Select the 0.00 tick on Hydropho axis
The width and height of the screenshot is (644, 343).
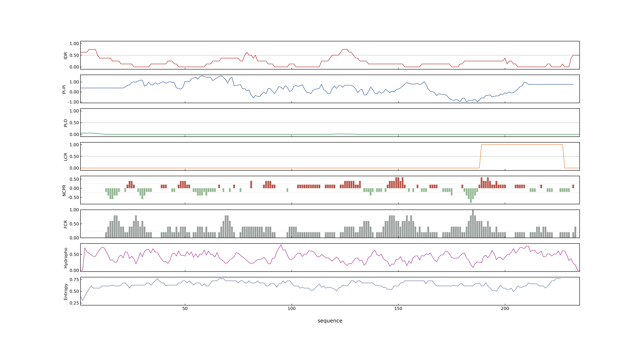(x=74, y=270)
